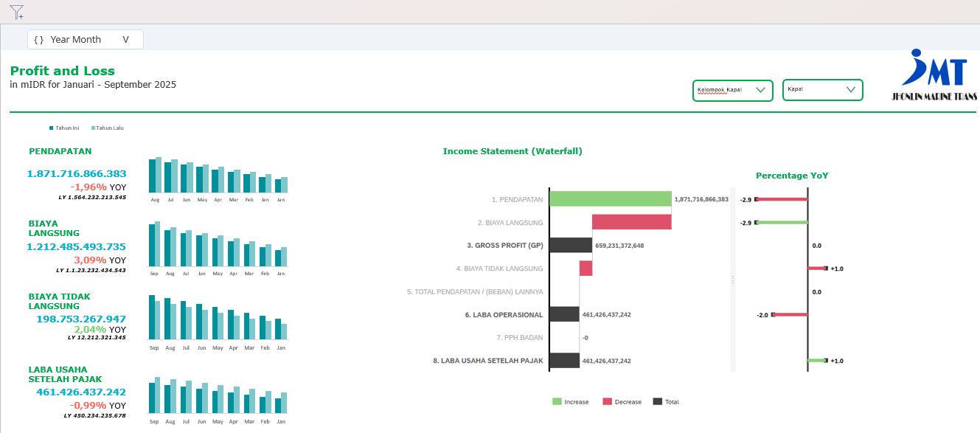
Task: Click the label 5. TOTAL PENDAPATAN / (BEBAN) LAINNYA
Action: pyautogui.click(x=475, y=292)
